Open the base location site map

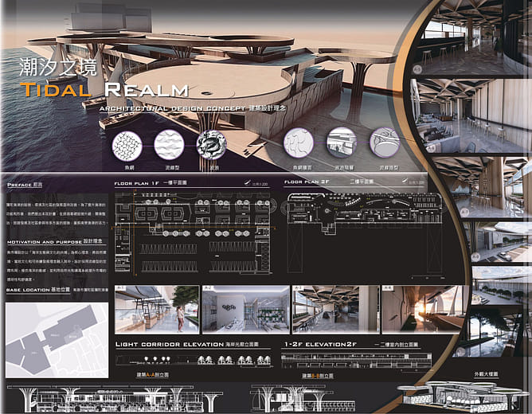(x=56, y=340)
